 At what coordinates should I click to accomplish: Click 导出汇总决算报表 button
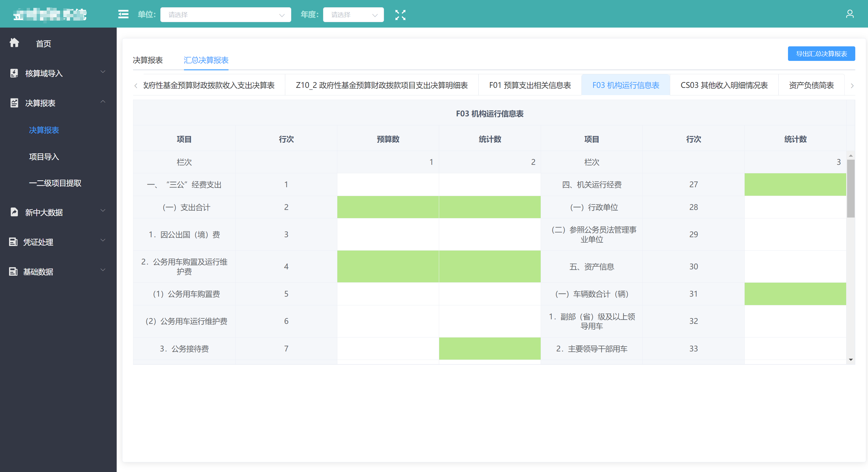coord(821,54)
